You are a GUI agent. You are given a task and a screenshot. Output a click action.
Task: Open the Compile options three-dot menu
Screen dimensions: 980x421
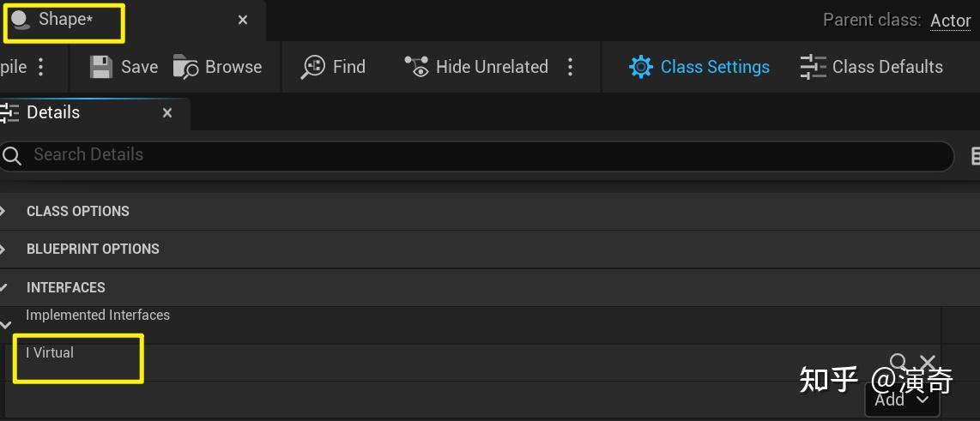(41, 67)
